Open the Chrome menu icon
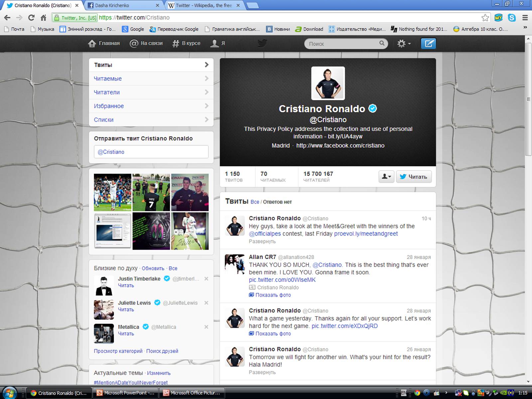Viewport: 532px width, 399px height. click(x=525, y=18)
